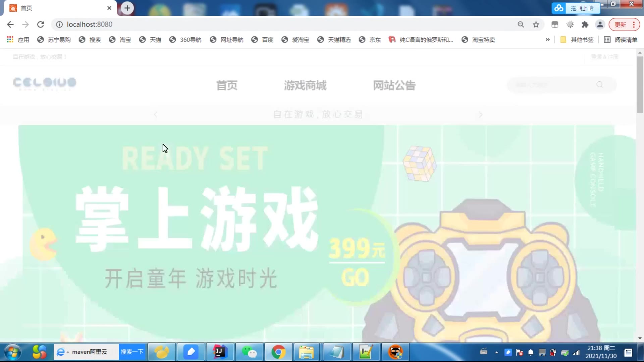Open WeChat from the taskbar
644x362 pixels.
click(249, 352)
